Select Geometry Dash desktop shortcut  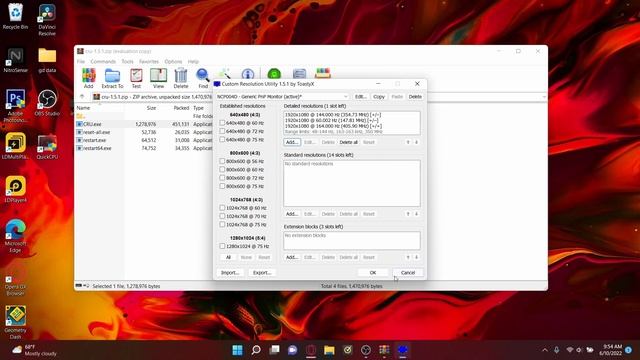coord(16,322)
